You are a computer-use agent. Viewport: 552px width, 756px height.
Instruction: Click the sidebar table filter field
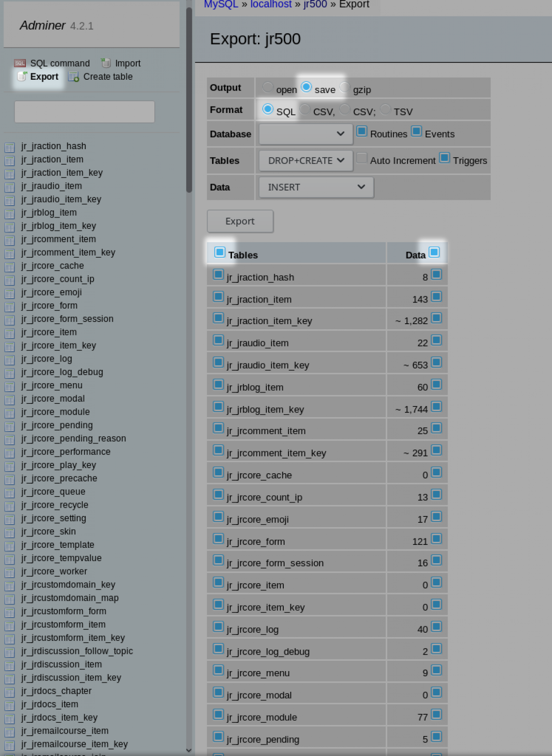[85, 112]
